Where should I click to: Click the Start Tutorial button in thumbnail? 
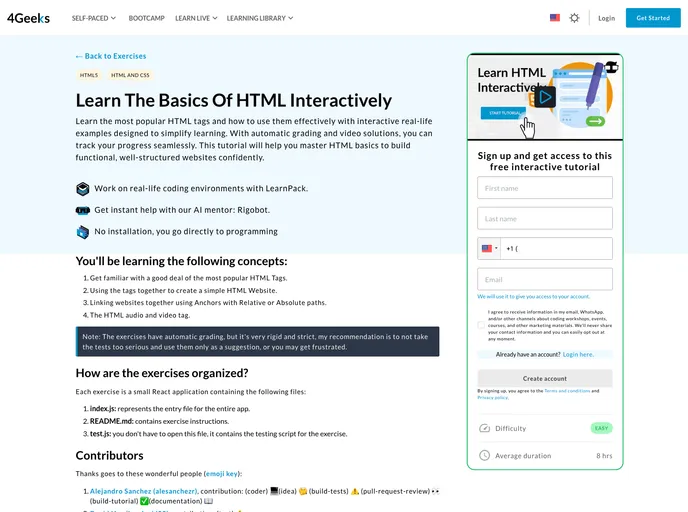tap(503, 113)
